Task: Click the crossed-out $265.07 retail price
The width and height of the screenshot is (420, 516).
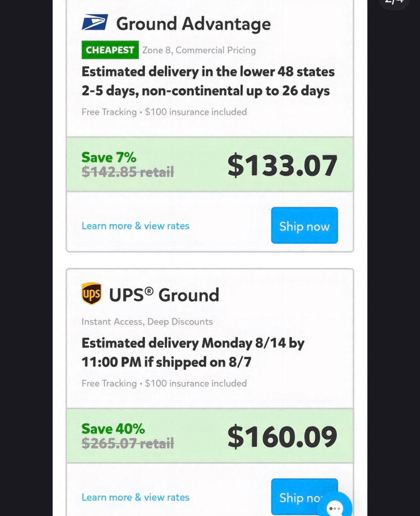Action: (128, 443)
